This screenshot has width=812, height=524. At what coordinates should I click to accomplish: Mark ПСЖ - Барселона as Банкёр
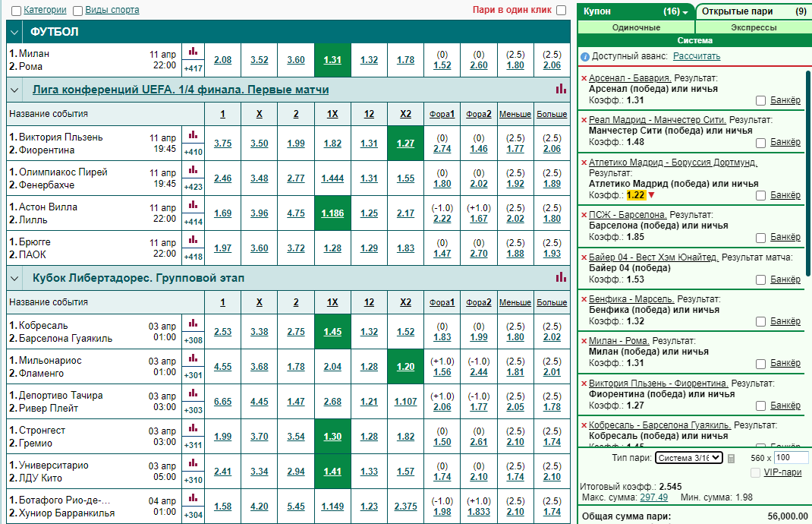click(760, 238)
